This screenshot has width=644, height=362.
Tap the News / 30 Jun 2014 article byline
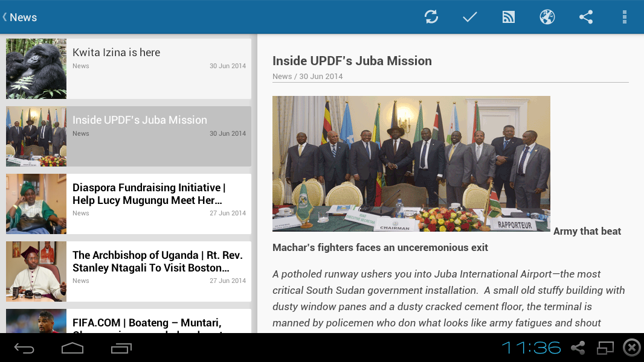point(308,76)
